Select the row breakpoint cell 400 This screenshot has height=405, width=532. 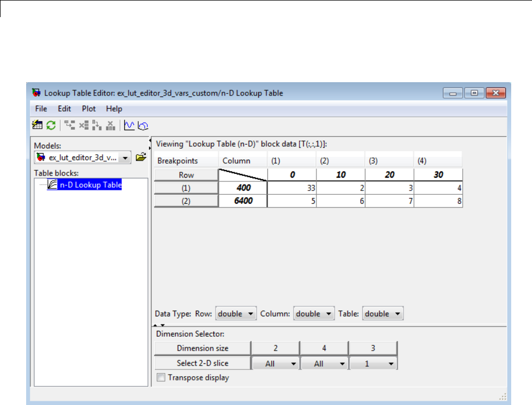pos(243,188)
